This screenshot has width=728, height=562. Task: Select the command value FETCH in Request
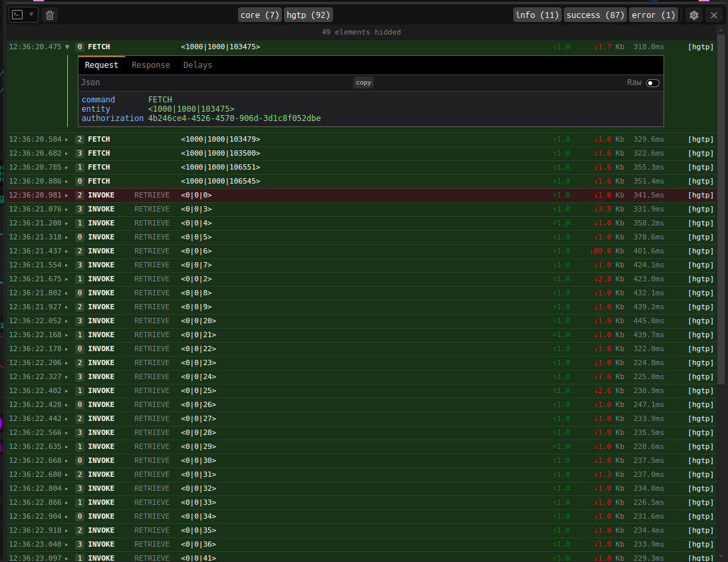pyautogui.click(x=160, y=100)
